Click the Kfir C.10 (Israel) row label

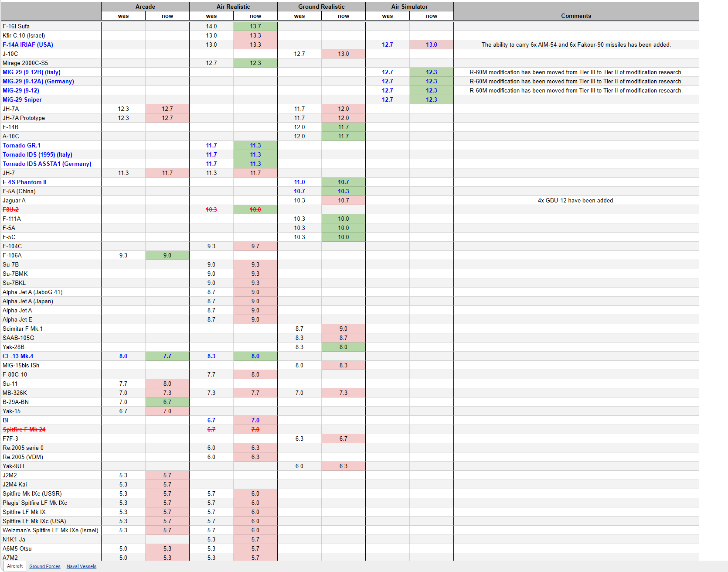(x=24, y=35)
